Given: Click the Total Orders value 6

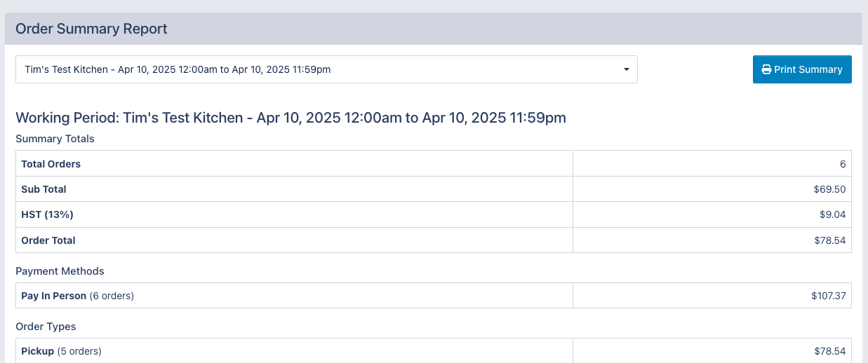Looking at the screenshot, I should pos(843,164).
